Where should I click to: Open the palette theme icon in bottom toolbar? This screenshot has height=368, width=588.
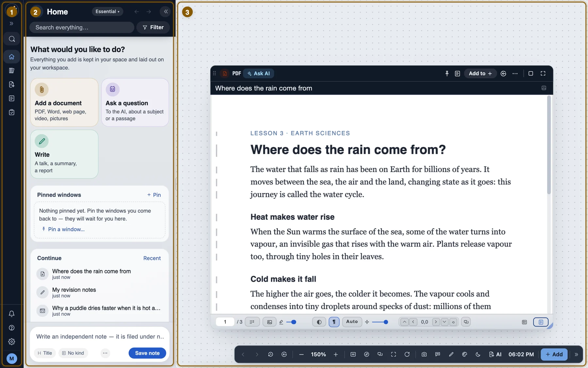point(465,354)
